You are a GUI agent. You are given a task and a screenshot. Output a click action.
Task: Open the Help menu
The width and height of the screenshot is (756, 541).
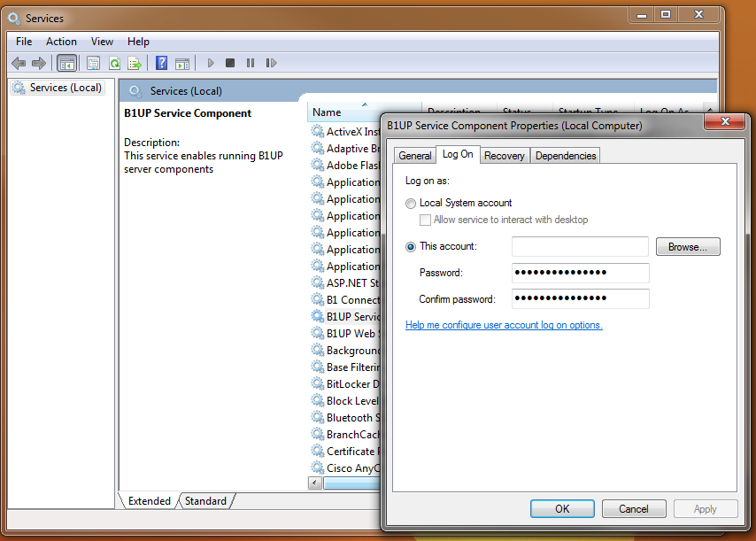click(x=138, y=42)
